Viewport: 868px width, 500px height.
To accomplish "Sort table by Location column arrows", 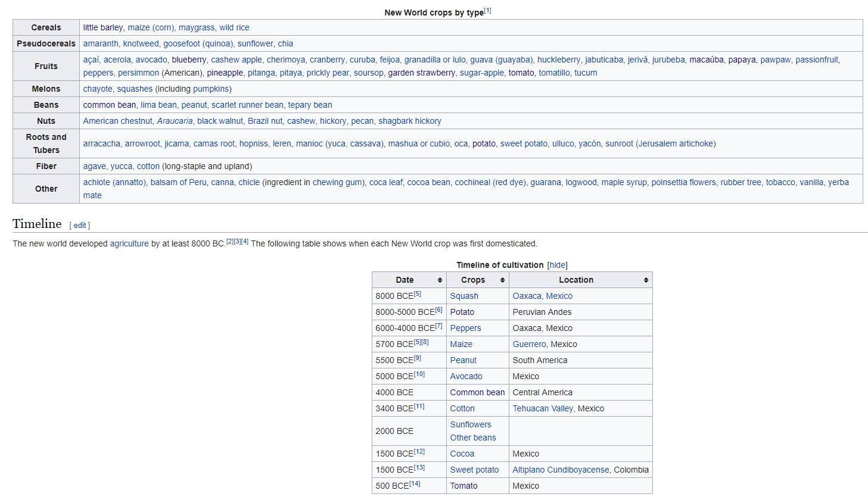I will [x=646, y=280].
